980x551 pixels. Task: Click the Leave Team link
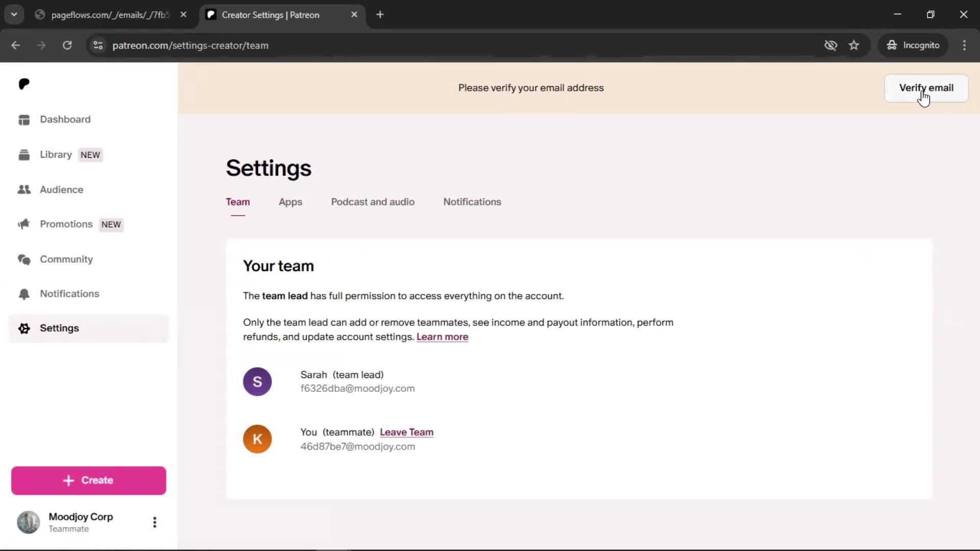pyautogui.click(x=406, y=432)
